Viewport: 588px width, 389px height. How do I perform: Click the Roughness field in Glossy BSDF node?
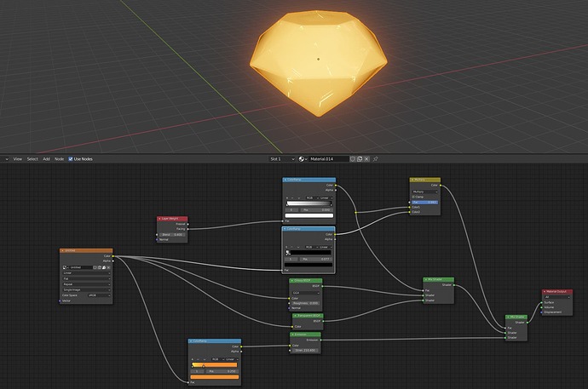pyautogui.click(x=305, y=303)
